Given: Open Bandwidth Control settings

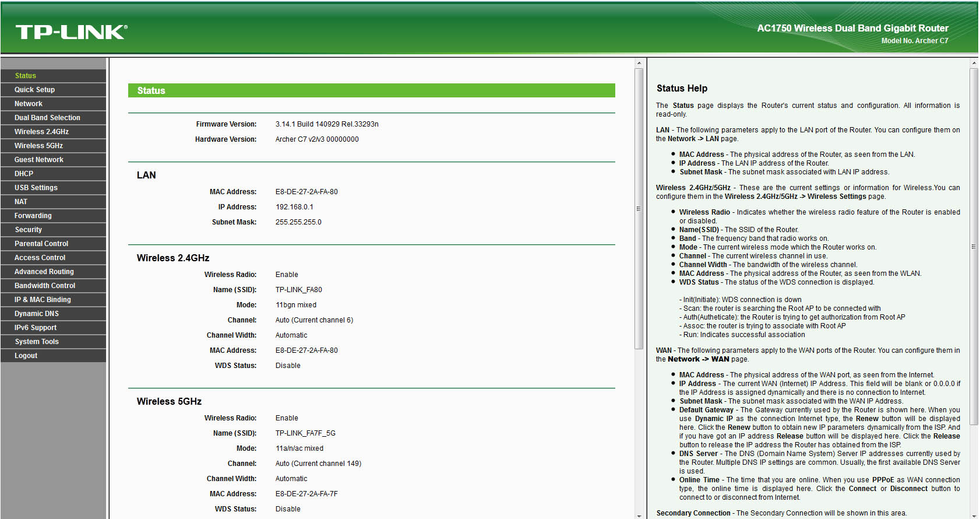Looking at the screenshot, I should click(53, 286).
